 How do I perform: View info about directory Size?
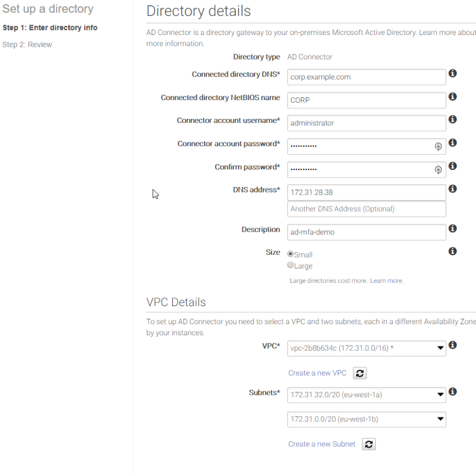(x=452, y=251)
